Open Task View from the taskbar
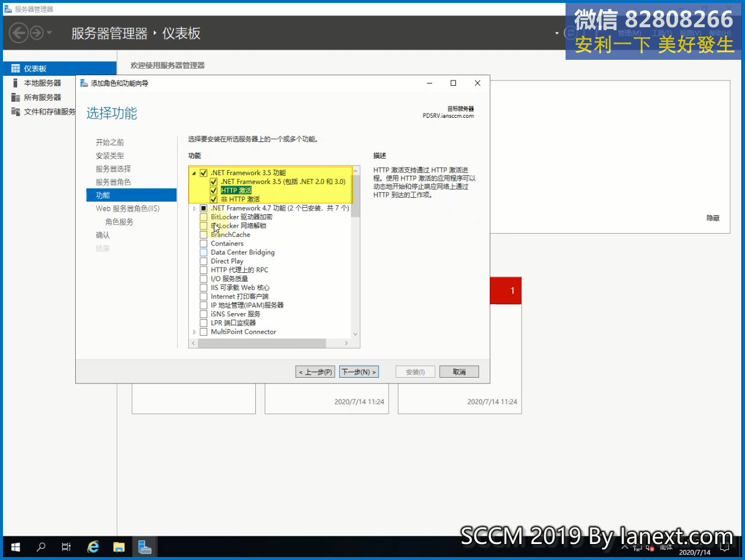 pyautogui.click(x=66, y=547)
